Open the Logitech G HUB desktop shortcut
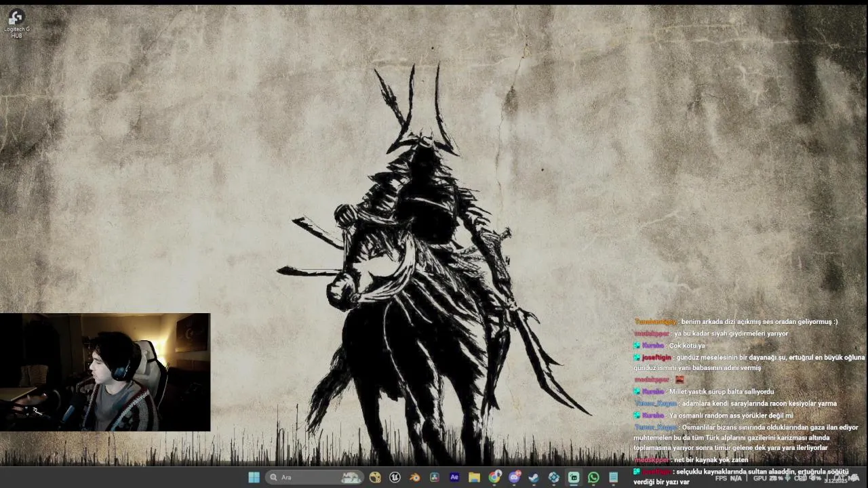 [16, 23]
